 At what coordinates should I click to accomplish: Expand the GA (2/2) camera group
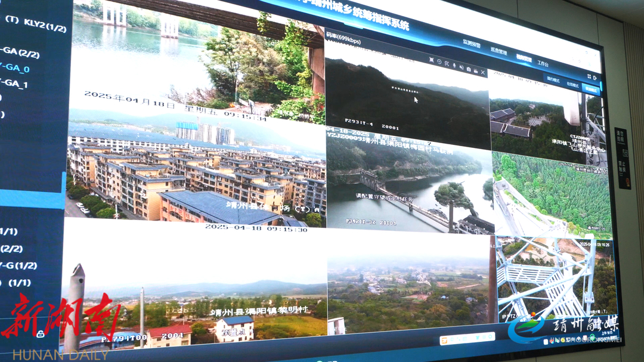click(x=20, y=52)
